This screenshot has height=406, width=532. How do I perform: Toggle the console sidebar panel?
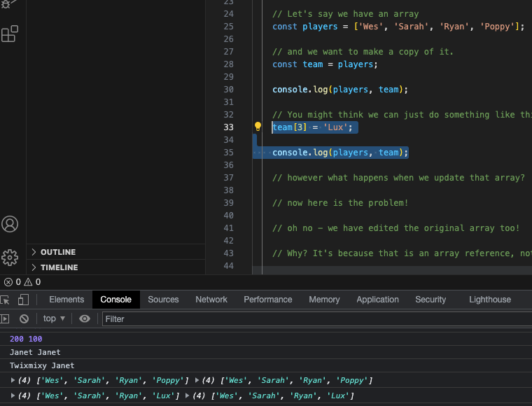click(x=5, y=318)
